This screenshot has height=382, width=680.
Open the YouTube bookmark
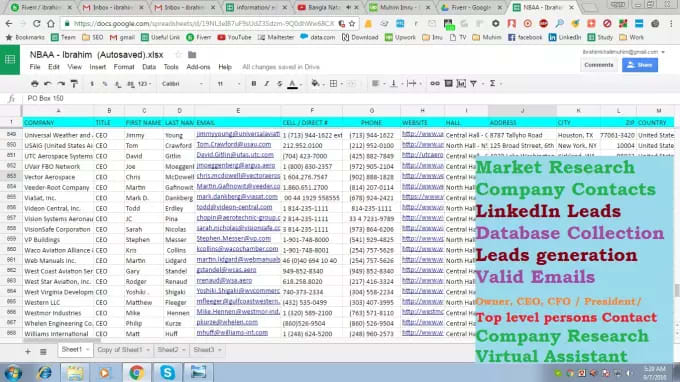(234, 38)
